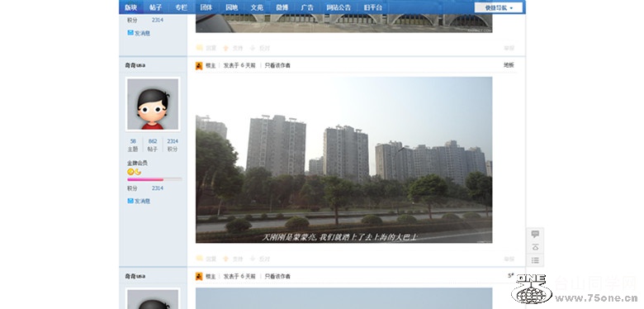Viewport: 644px width, 309px height.
Task: Click the 奇奇usa avatar image
Action: (x=153, y=104)
